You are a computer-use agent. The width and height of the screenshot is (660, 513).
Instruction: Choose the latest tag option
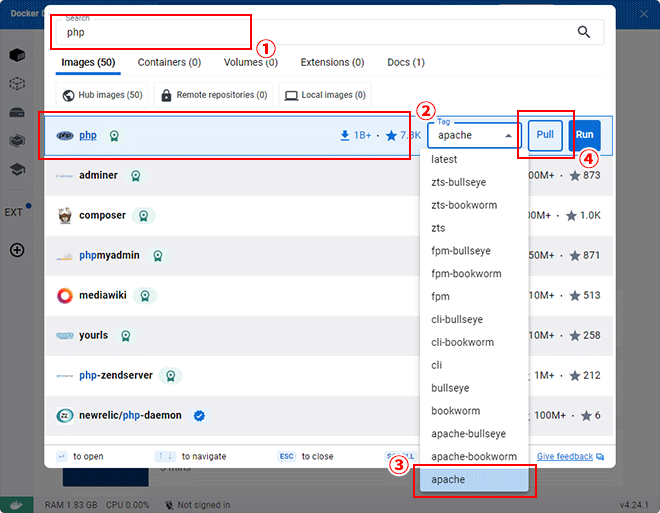click(x=474, y=159)
